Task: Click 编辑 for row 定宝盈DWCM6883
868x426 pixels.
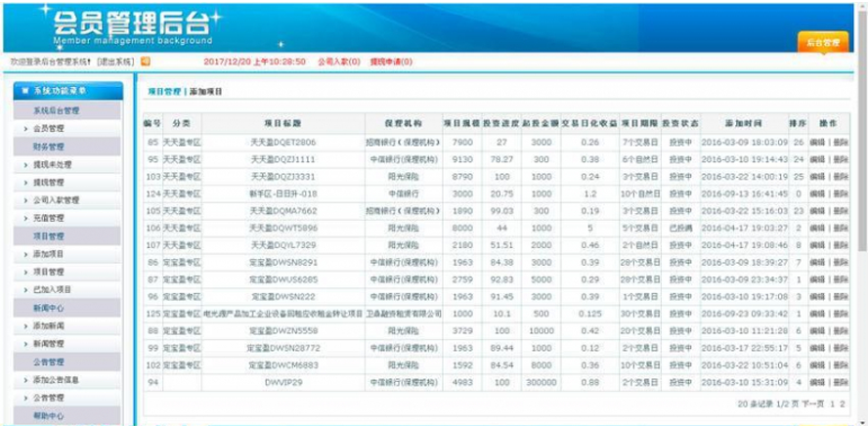Action: (817, 365)
